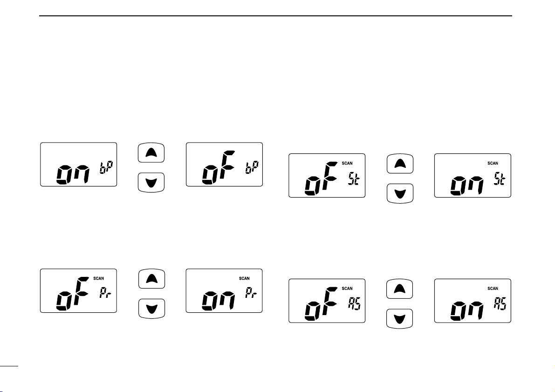Click the SCAN indicator in the "on Pr" display
This screenshot has width=555, height=392.
(244, 279)
